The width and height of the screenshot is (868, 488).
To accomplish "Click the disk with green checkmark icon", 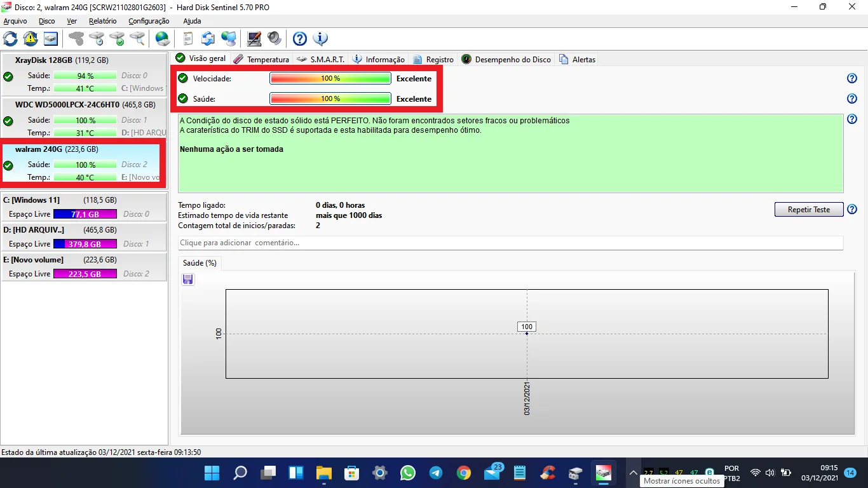I will pyautogui.click(x=117, y=39).
